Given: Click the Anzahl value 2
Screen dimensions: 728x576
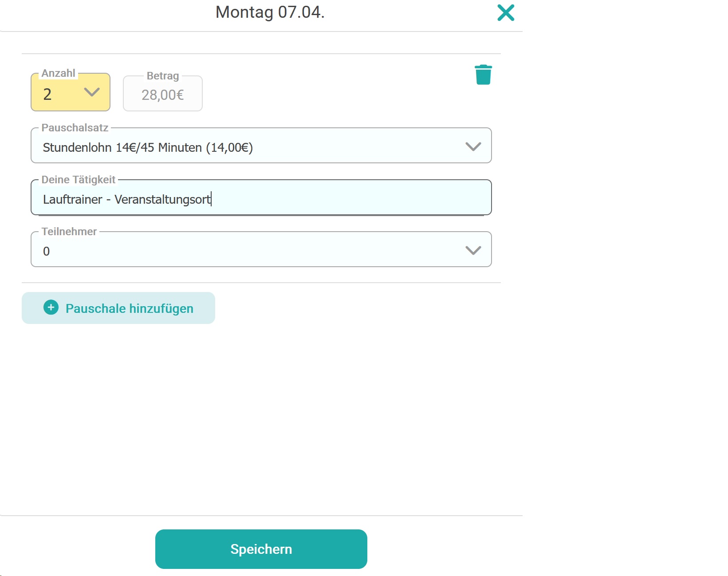Looking at the screenshot, I should click(x=47, y=95).
